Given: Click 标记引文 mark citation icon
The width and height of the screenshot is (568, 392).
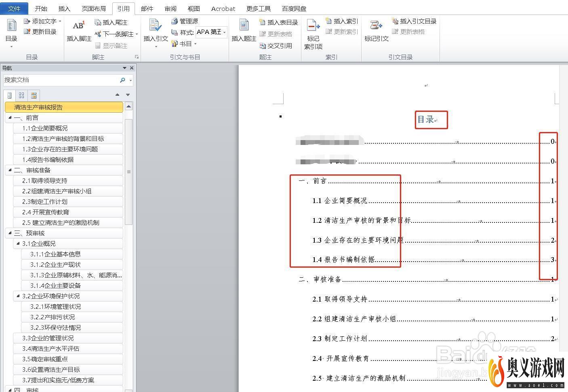Looking at the screenshot, I should coord(376,25).
